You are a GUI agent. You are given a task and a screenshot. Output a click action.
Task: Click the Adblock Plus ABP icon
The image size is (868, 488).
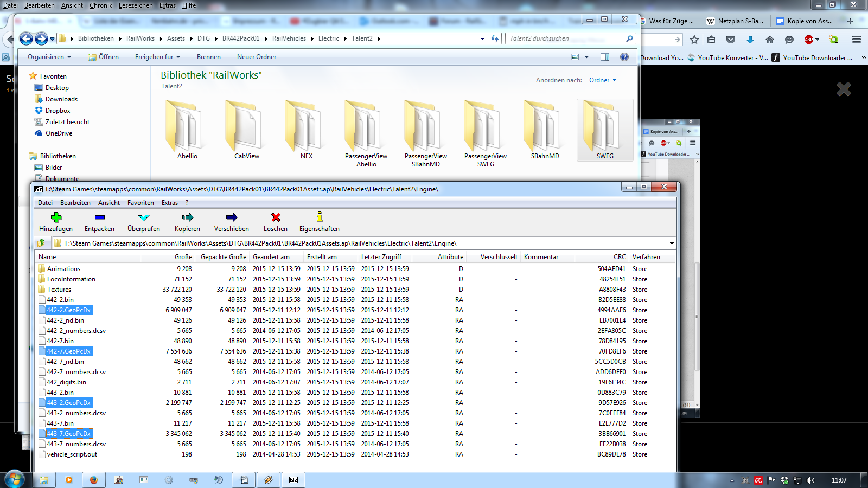pos(809,40)
